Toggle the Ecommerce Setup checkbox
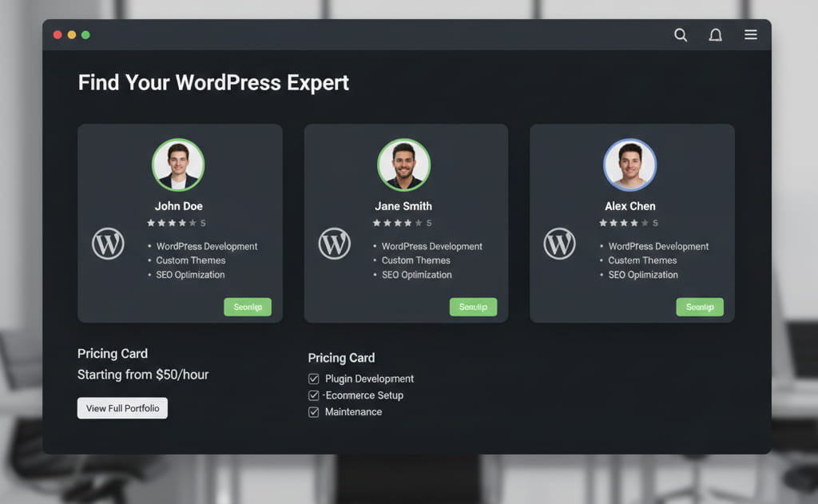This screenshot has height=504, width=818. click(x=314, y=395)
